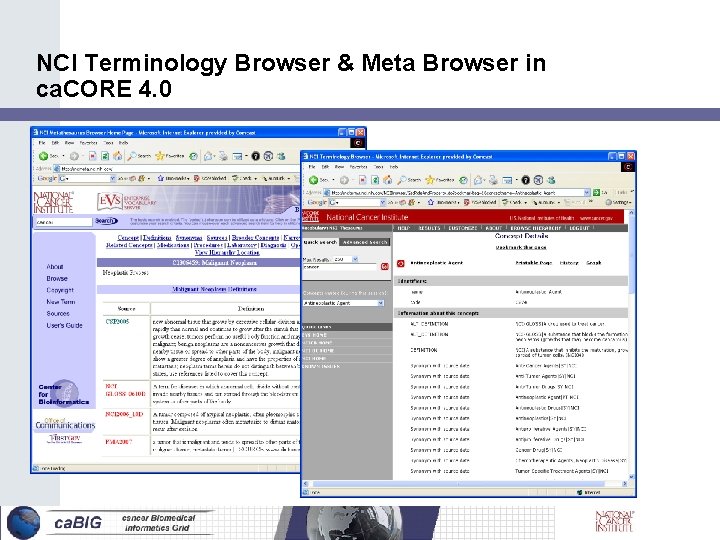Click Favorites star in Terminology Browser toolbar
This screenshot has width=720, height=540.
(430, 180)
